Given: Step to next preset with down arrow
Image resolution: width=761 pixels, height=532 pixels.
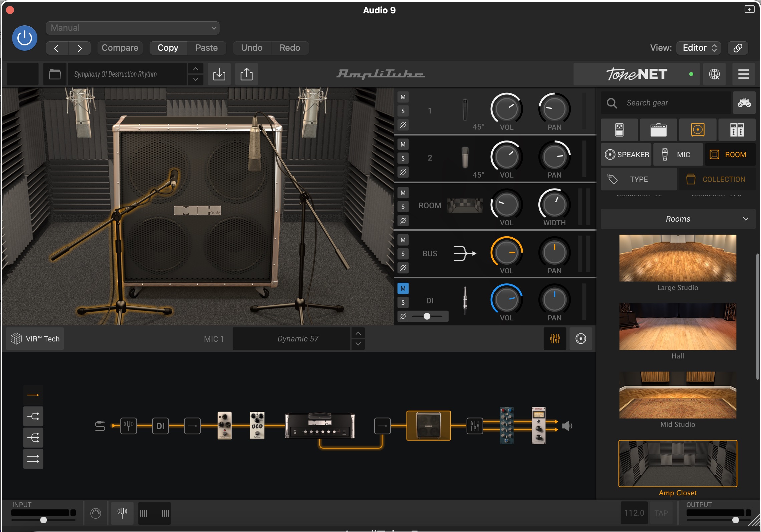Looking at the screenshot, I should 196,79.
